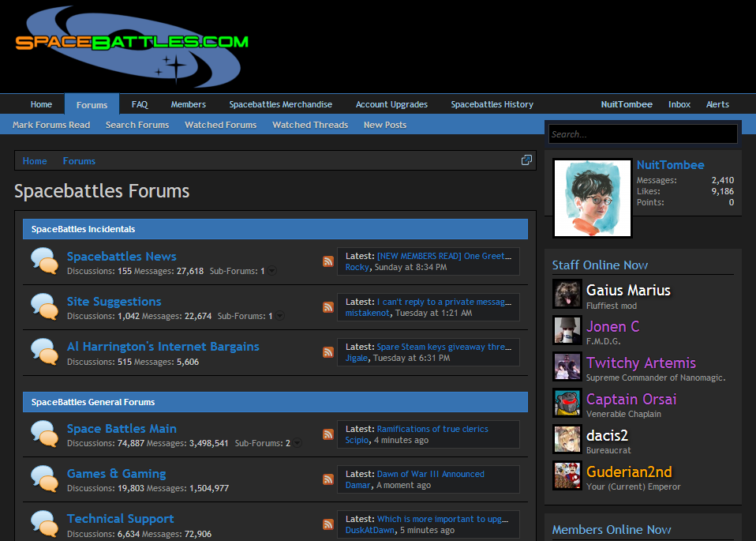Open the Alerts menu
The height and width of the screenshot is (541, 756).
click(717, 104)
